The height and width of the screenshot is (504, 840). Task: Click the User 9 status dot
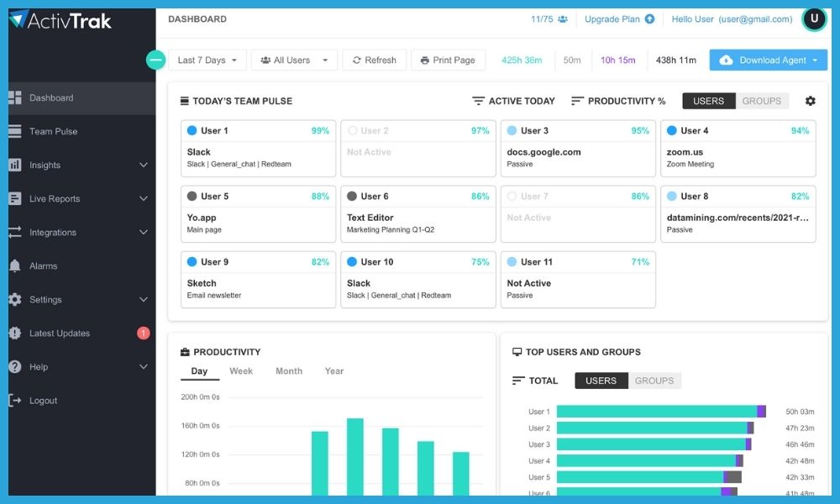click(192, 261)
